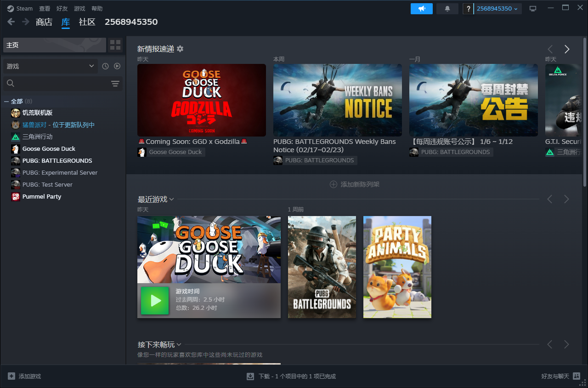The width and height of the screenshot is (588, 388).
Task: Open news feed settings gear
Action: (180, 49)
